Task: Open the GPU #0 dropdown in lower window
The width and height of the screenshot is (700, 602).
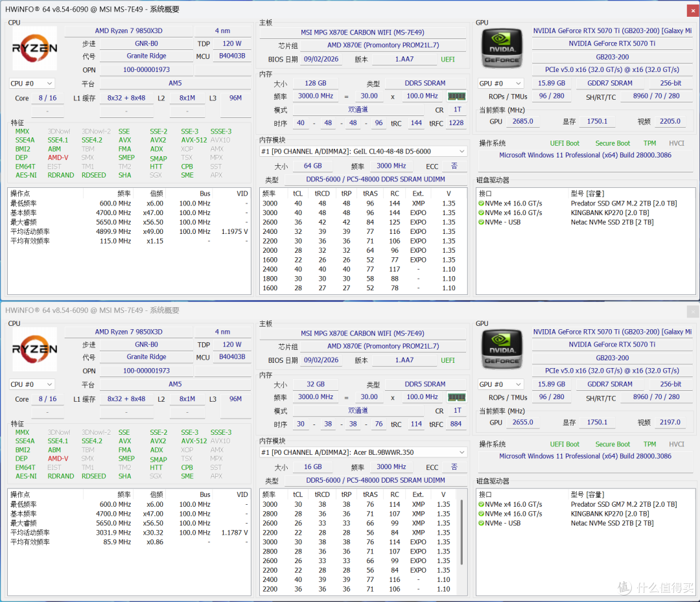Action: click(x=501, y=384)
